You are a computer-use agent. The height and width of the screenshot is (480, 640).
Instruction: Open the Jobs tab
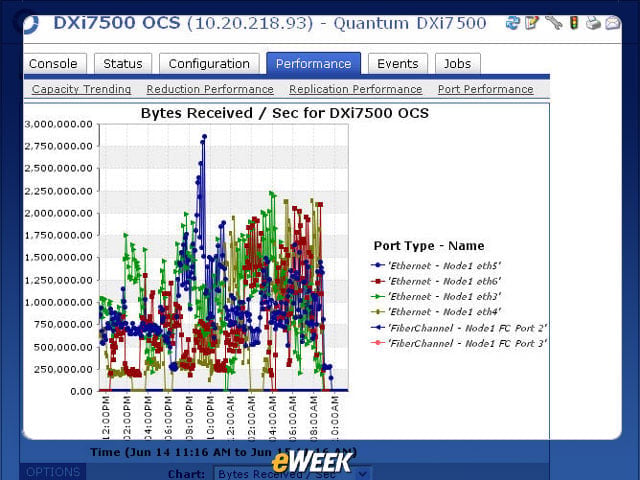(458, 64)
